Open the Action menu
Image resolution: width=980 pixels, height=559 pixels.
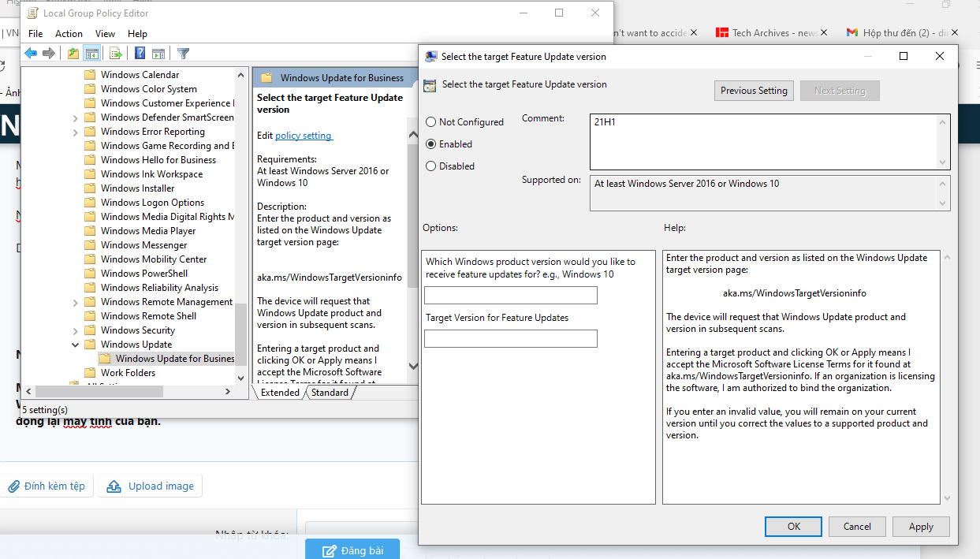coord(69,34)
